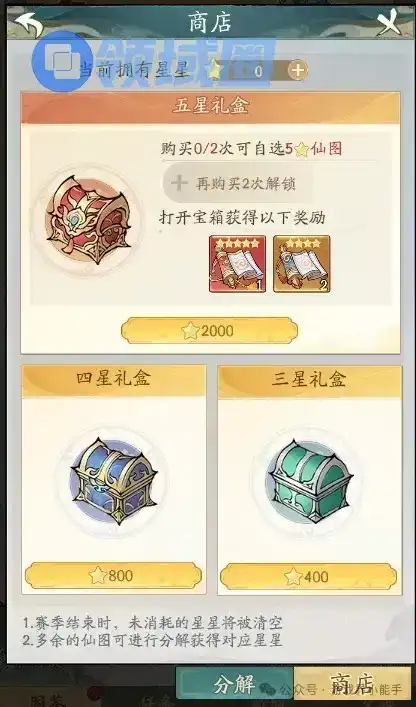
Task: Select the 商店 tab at bottom
Action: click(x=352, y=685)
